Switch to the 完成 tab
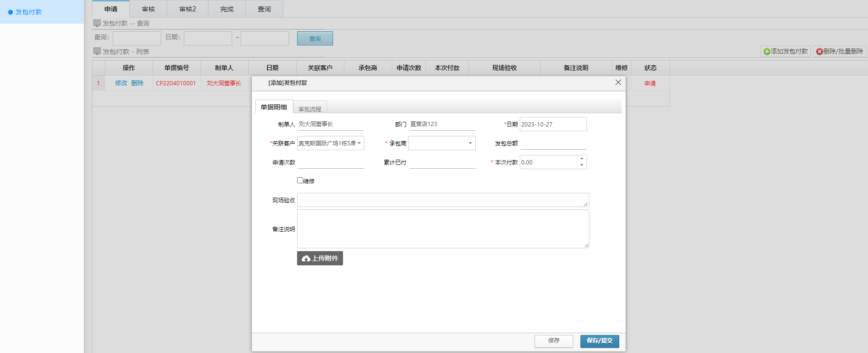 pyautogui.click(x=227, y=9)
